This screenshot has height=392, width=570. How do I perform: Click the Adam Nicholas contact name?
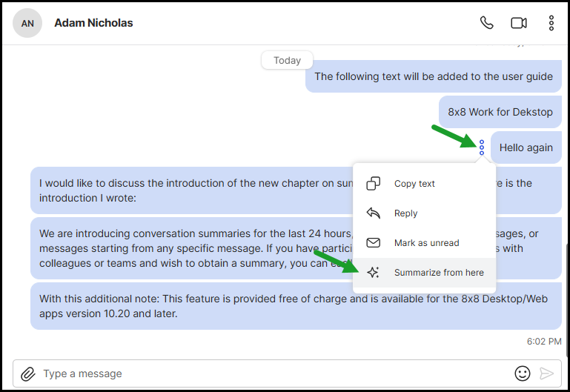tap(93, 23)
